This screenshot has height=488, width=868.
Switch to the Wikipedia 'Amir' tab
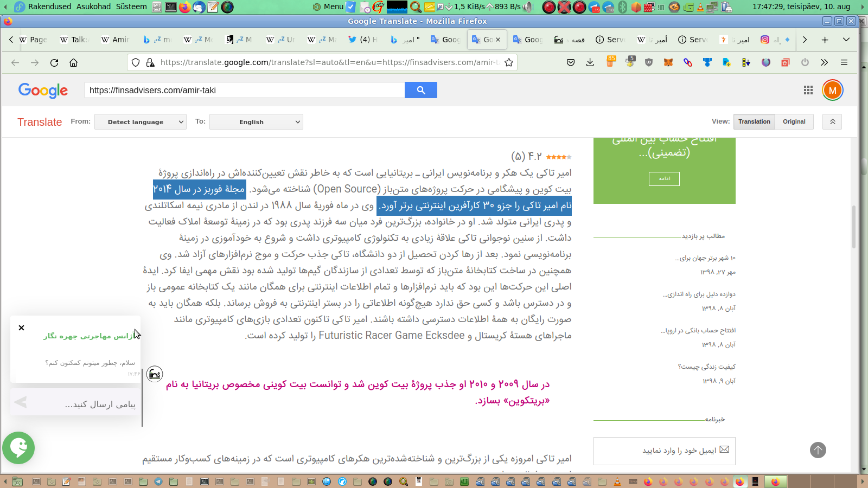point(116,40)
